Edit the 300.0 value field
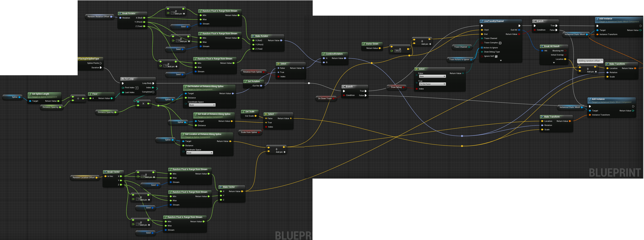Screen dimensions: 644x240 coord(397,51)
